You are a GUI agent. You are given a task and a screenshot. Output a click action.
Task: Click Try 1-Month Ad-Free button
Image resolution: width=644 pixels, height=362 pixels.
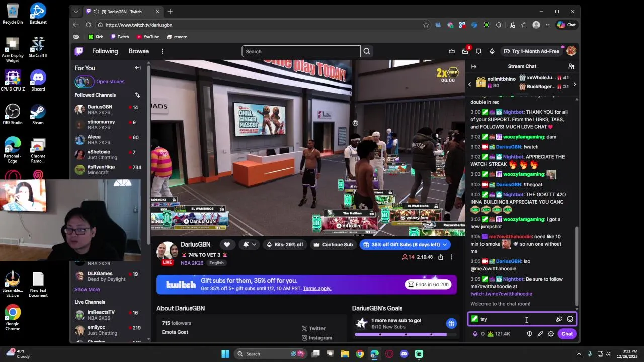click(x=531, y=51)
